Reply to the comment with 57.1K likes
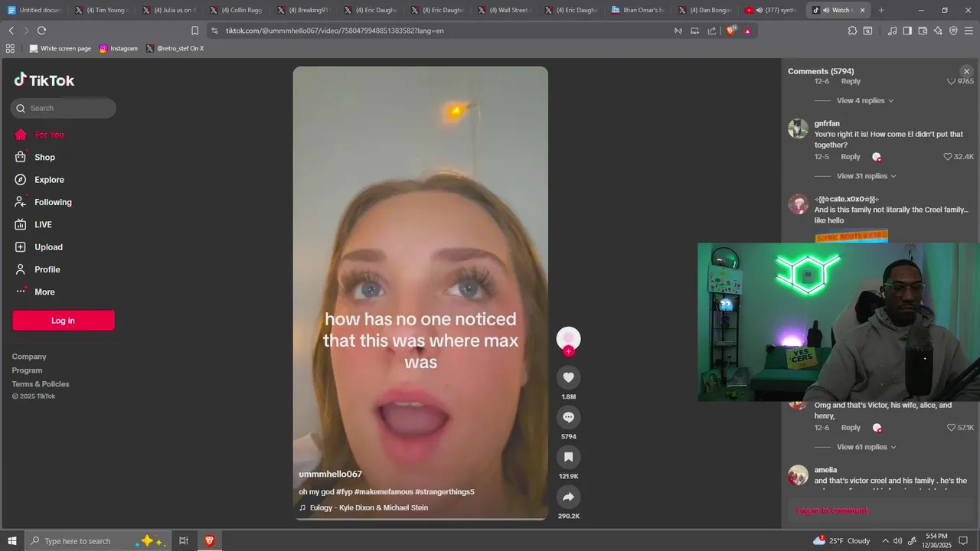The height and width of the screenshot is (551, 980). tap(851, 428)
